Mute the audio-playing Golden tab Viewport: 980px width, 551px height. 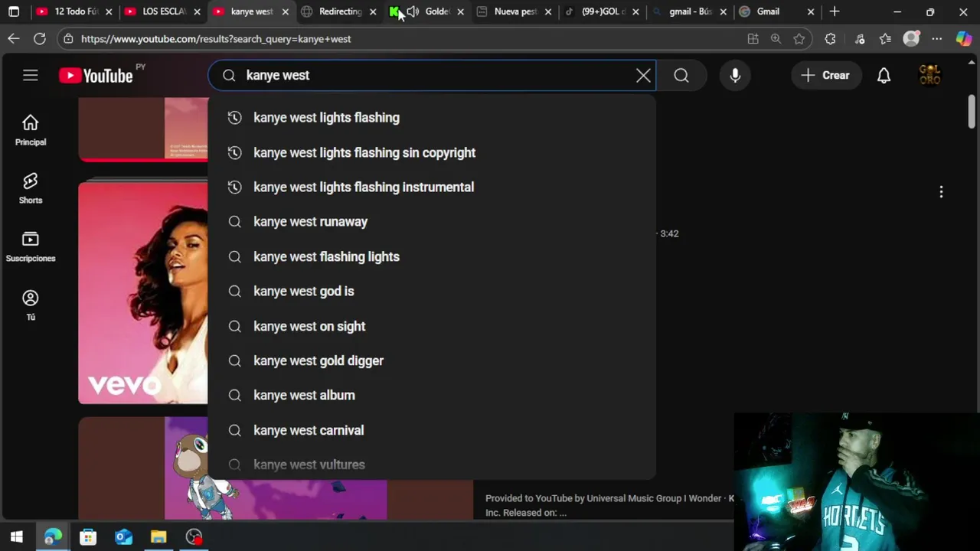point(413,11)
